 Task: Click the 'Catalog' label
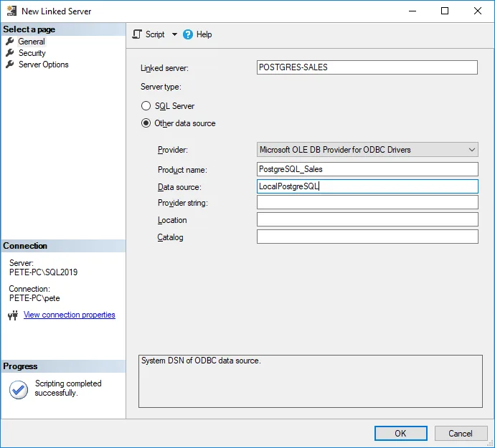pos(170,237)
